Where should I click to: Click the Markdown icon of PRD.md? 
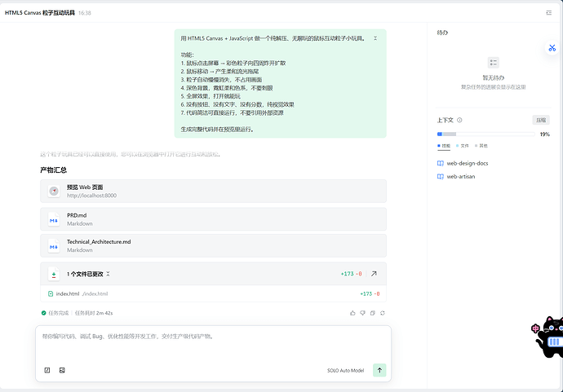[54, 219]
